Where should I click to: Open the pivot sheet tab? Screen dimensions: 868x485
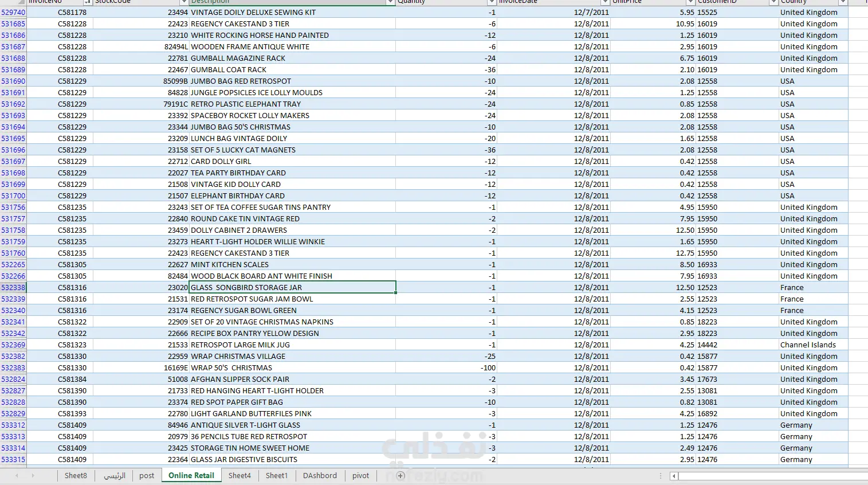tap(361, 476)
